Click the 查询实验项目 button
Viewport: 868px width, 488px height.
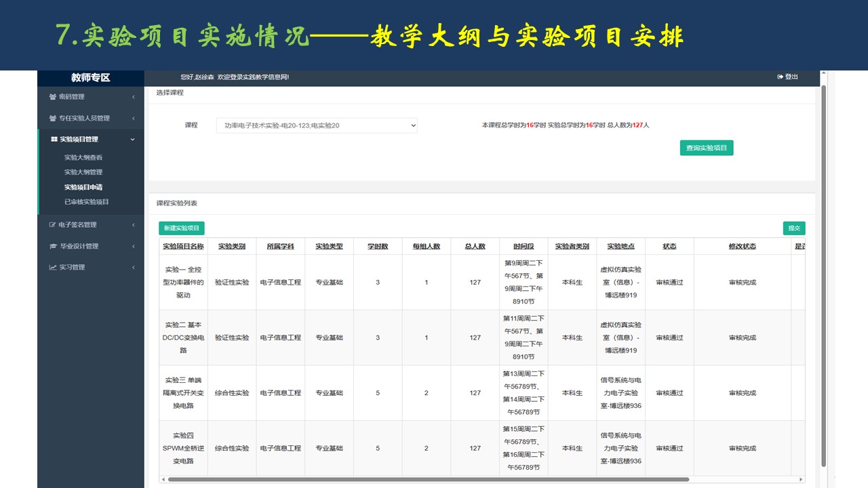pos(706,148)
